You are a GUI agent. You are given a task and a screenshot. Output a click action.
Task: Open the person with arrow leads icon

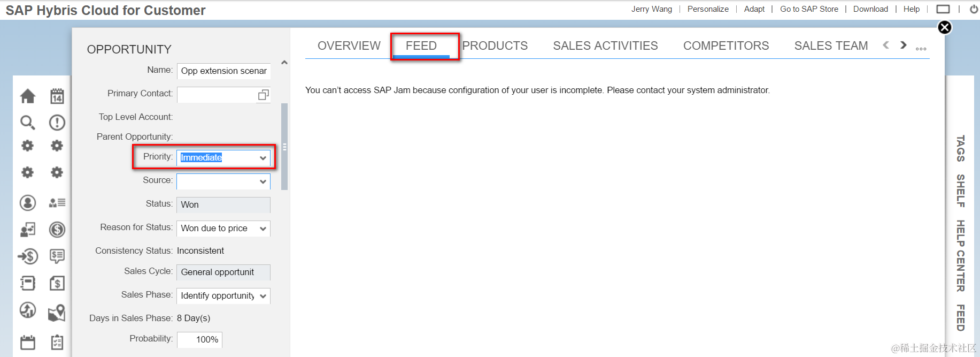tap(28, 230)
